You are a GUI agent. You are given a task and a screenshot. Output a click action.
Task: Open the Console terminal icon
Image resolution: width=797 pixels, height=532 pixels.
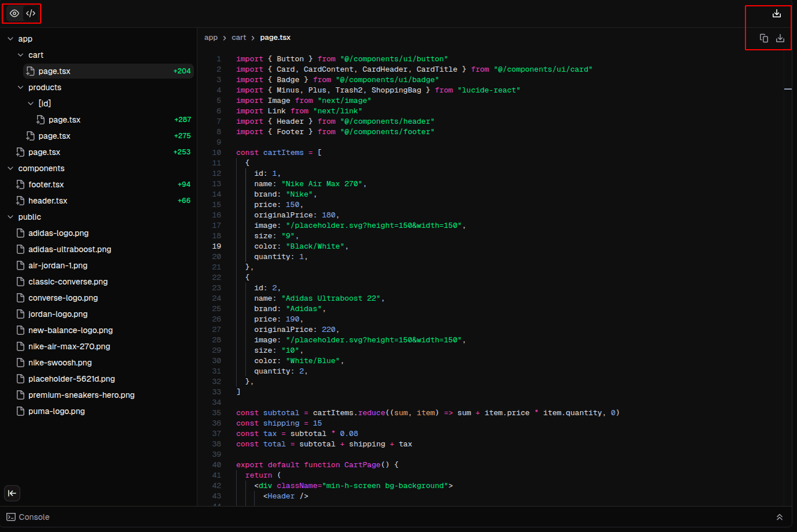pos(11,517)
